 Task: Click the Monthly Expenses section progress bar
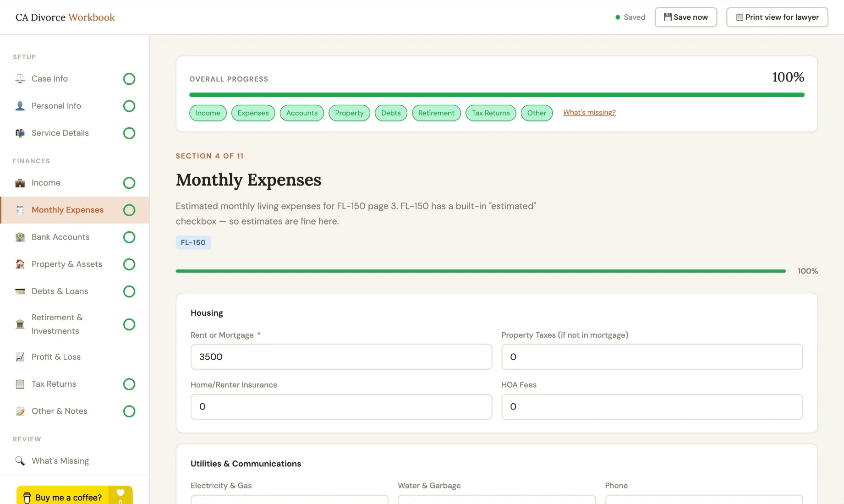pyautogui.click(x=481, y=271)
